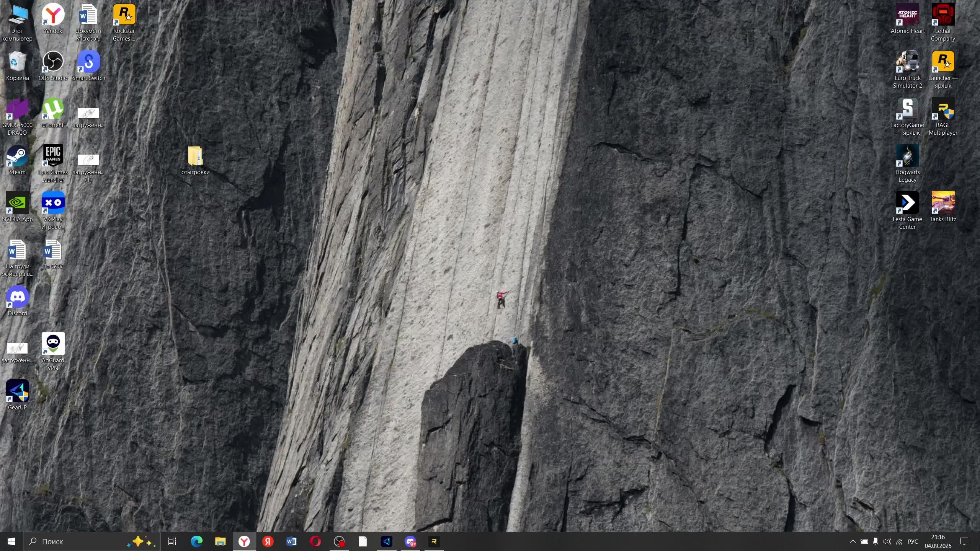Select the Tanks Blitz desktop icon
980x551 pixels.
pos(942,203)
